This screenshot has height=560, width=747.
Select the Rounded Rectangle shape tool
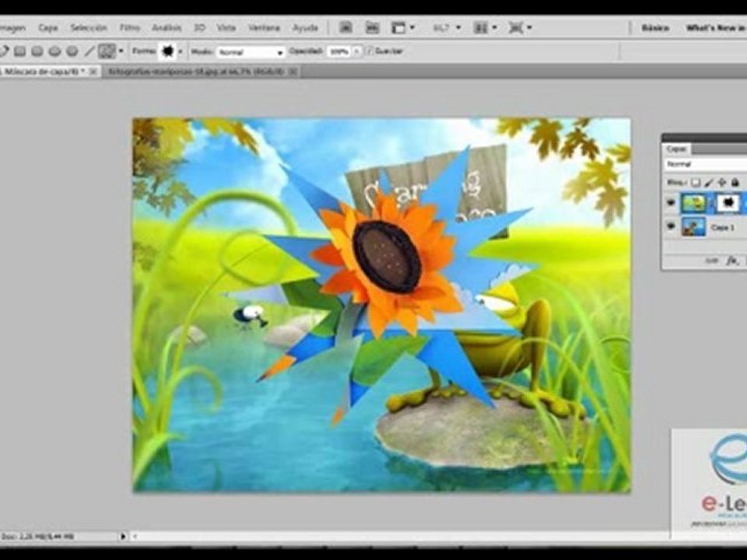tap(37, 51)
